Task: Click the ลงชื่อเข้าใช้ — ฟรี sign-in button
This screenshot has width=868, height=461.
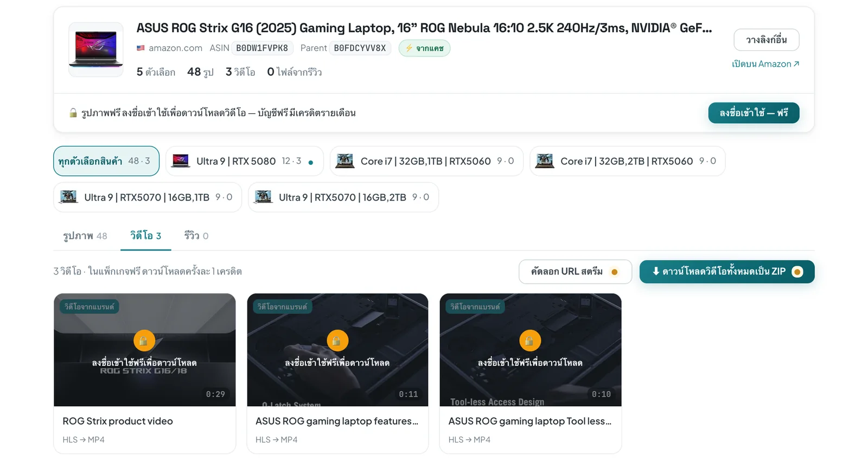Action: 754,113
